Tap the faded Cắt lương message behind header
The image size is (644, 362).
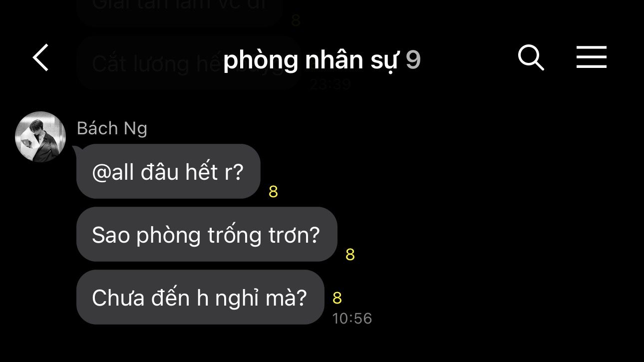pyautogui.click(x=189, y=63)
